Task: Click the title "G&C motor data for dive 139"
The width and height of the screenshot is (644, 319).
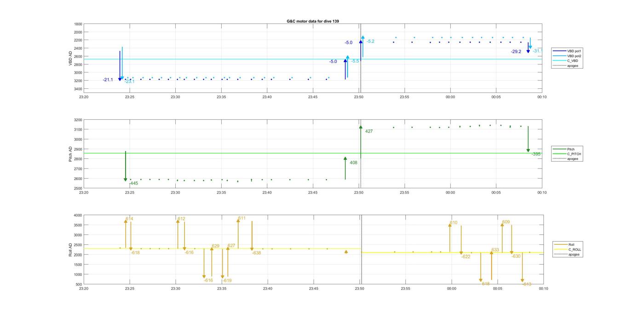Action: tap(313, 21)
